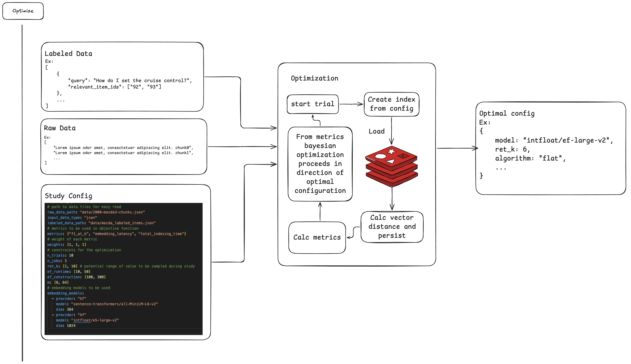
Task: Click the path to data files comment
Action: tap(84, 207)
